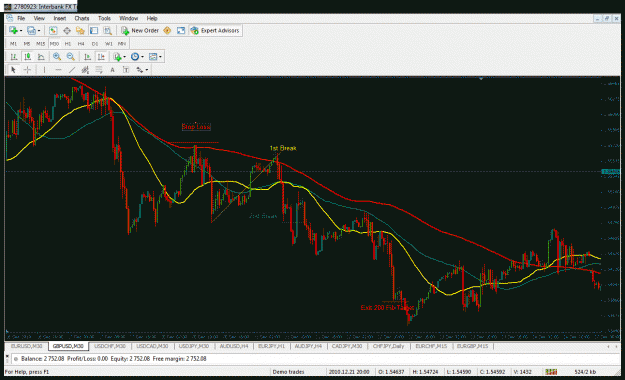Click connection status bars in status bar

(551, 372)
